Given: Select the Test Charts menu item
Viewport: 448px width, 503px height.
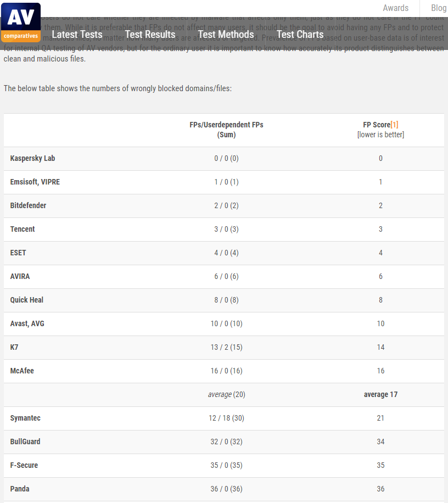Looking at the screenshot, I should point(300,35).
